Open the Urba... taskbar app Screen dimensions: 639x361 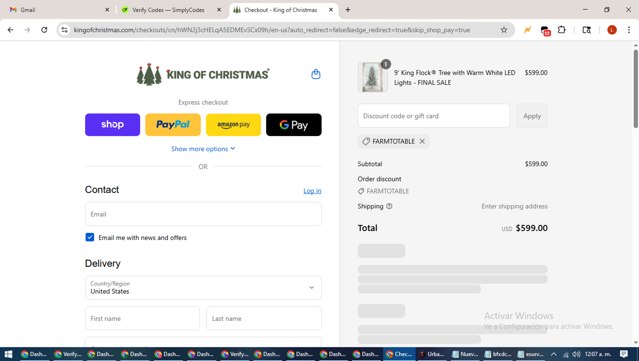(432, 354)
